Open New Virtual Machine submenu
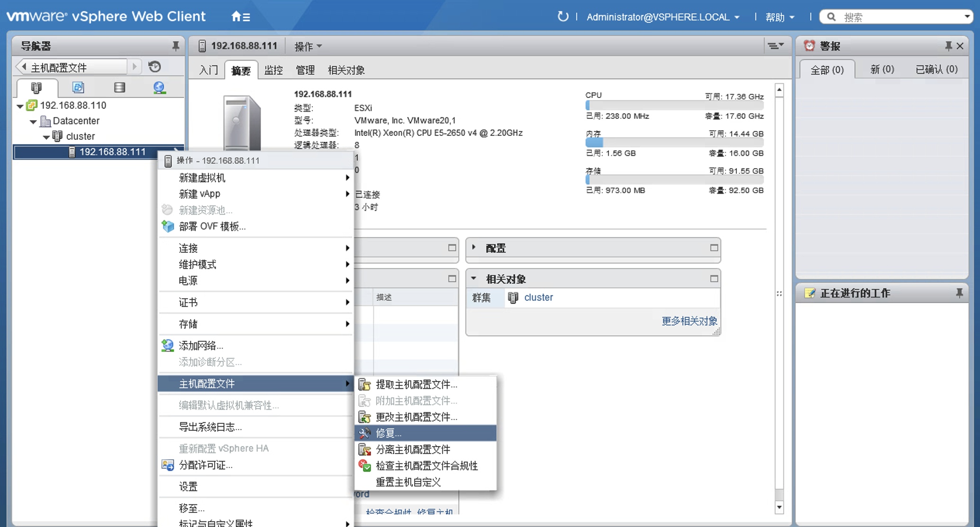 [x=256, y=178]
